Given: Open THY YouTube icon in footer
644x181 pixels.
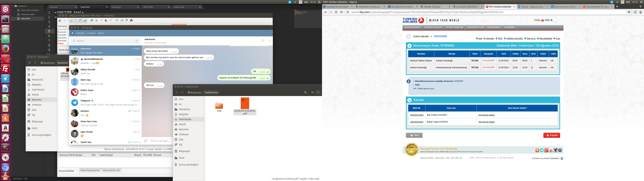Looking at the screenshot, I should 551,150.
